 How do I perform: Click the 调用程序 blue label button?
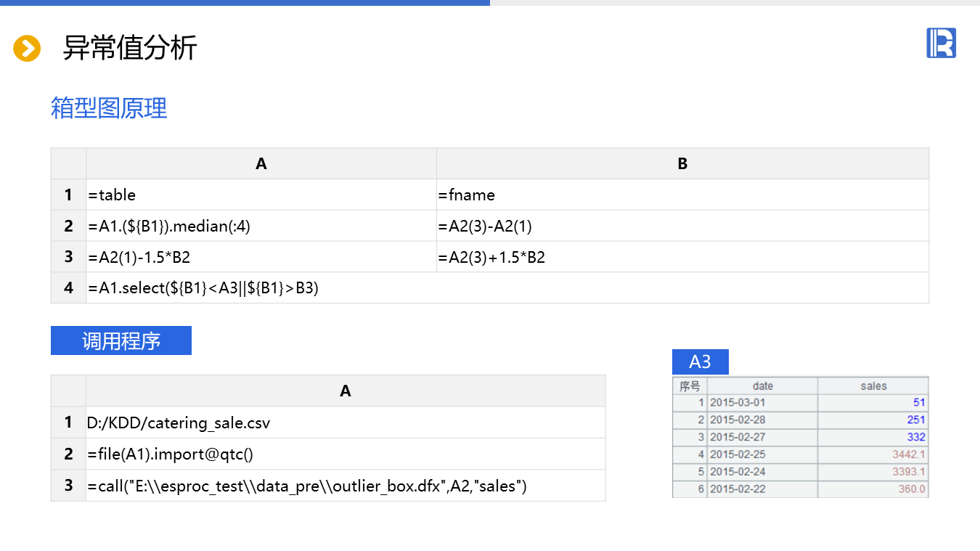(x=121, y=340)
